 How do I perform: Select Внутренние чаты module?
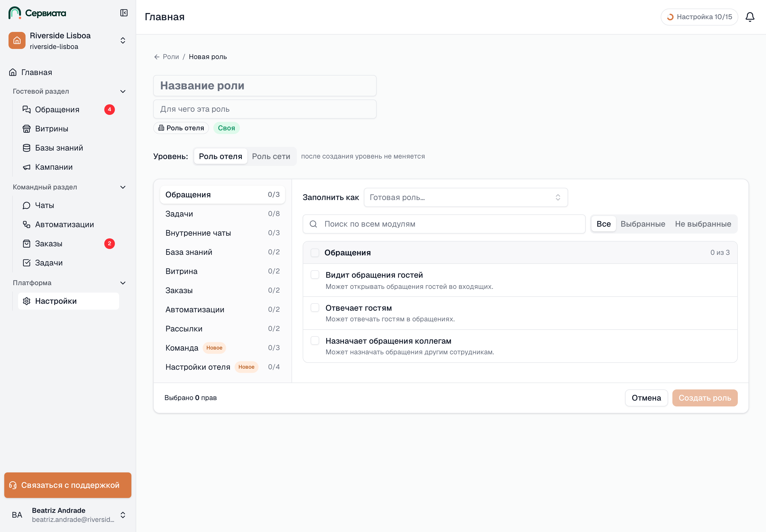point(222,233)
